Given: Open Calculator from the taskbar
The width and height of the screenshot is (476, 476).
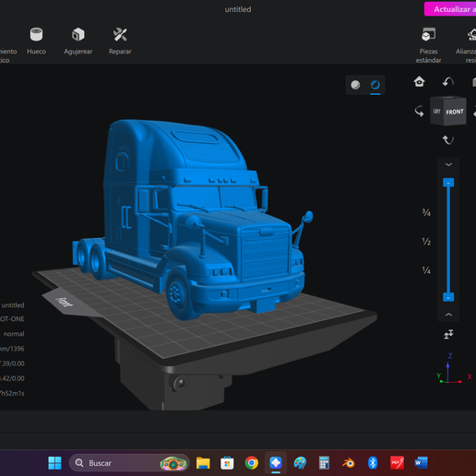Looking at the screenshot, I should click(x=324, y=463).
